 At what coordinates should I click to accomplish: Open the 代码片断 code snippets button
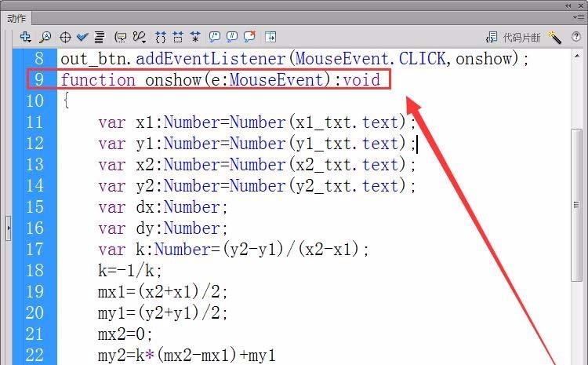click(513, 37)
